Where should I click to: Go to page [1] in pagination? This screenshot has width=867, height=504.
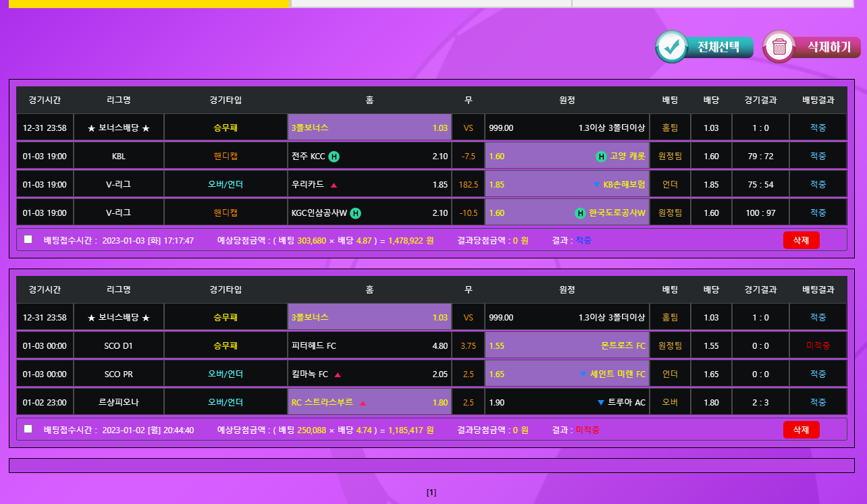[x=431, y=493]
